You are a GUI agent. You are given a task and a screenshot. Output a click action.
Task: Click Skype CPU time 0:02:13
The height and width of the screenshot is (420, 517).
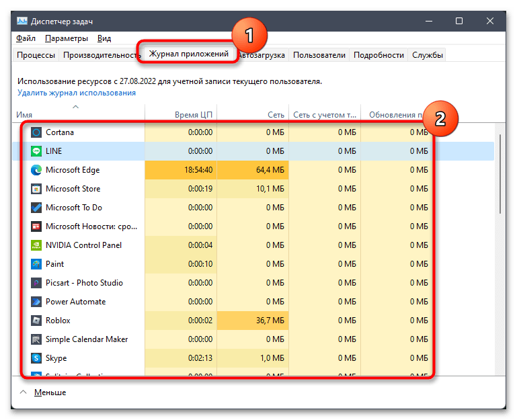pyautogui.click(x=200, y=358)
